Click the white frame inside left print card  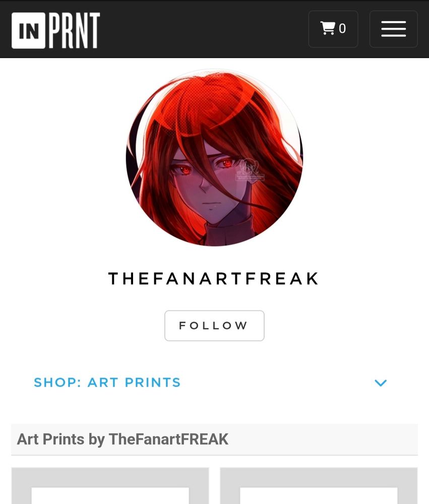[x=110, y=495]
